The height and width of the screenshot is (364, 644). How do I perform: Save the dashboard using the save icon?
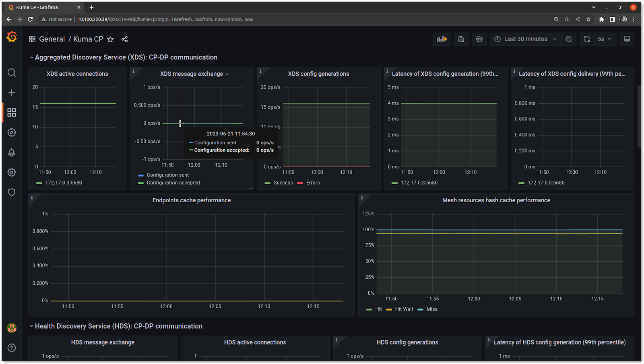[x=461, y=39]
